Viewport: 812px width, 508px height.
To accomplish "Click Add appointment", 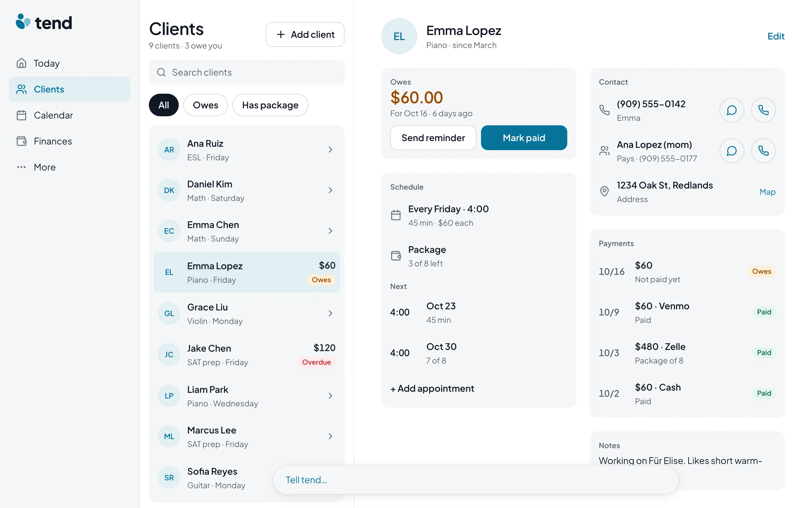I will (x=432, y=388).
